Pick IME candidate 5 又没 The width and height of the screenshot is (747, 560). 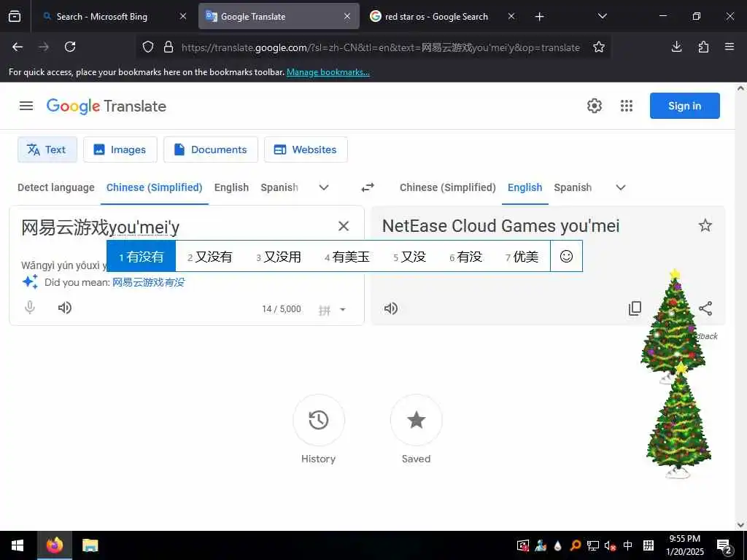point(410,257)
